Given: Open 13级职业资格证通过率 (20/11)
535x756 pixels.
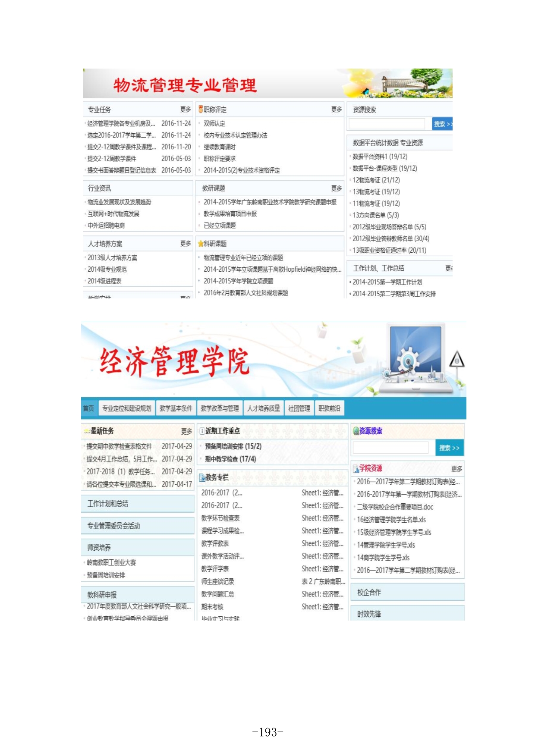Looking at the screenshot, I should point(389,250).
